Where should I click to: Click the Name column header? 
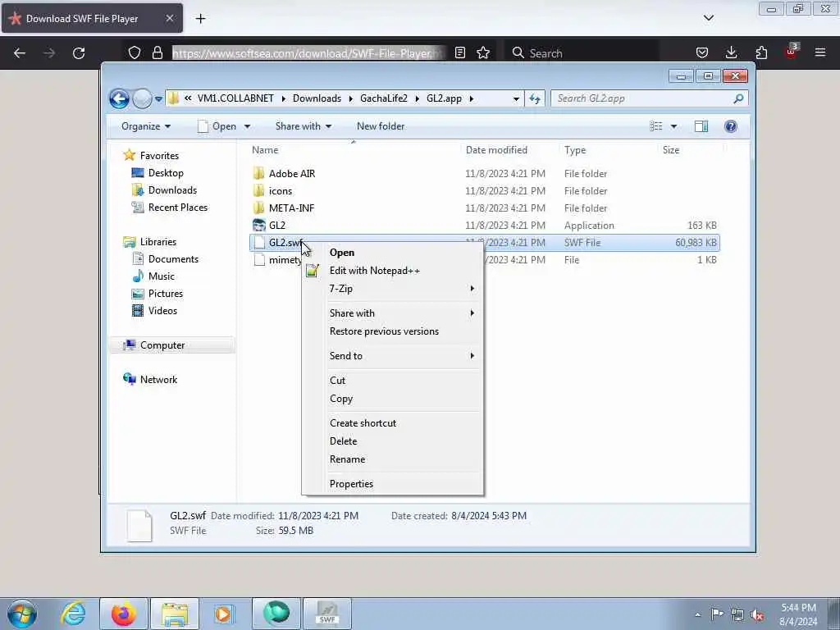[265, 151]
